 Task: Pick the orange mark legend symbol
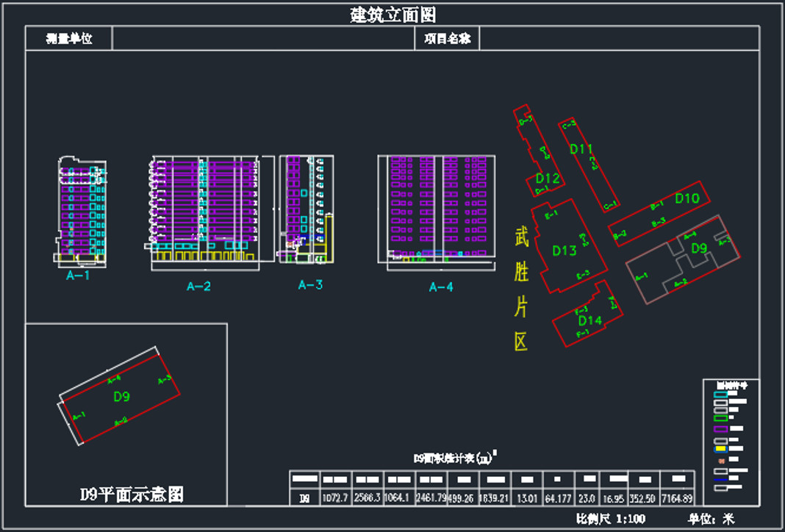coord(721,461)
